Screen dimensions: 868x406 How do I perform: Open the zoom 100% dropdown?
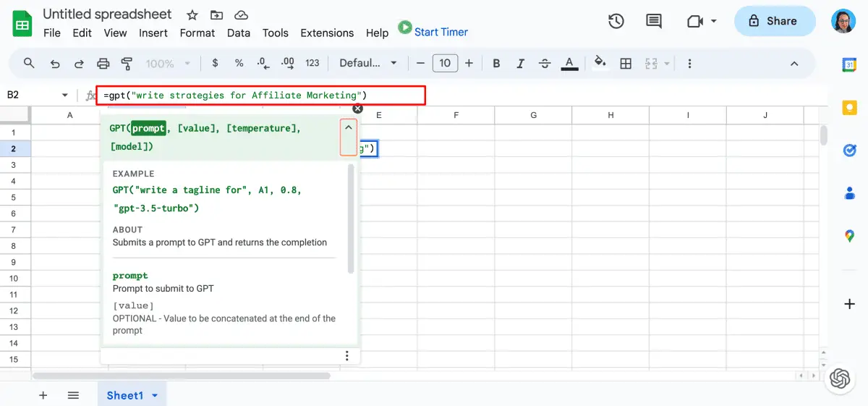pyautogui.click(x=166, y=63)
